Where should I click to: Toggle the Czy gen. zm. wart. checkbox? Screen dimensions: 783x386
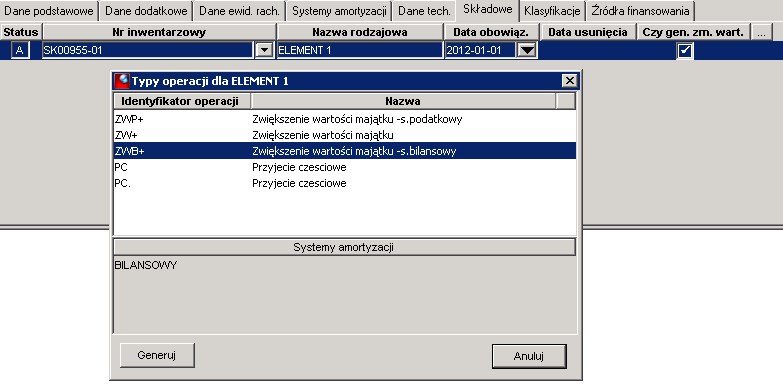tap(685, 50)
